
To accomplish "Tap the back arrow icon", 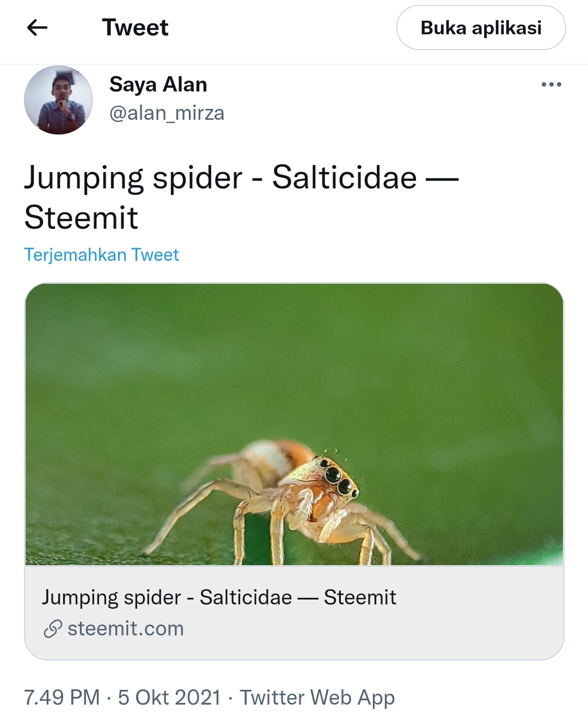I will tap(37, 28).
